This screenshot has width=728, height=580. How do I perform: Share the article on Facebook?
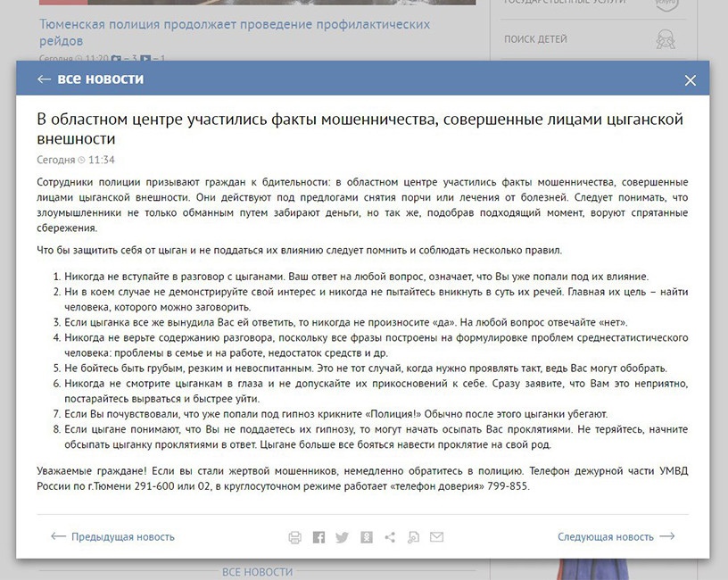click(318, 536)
